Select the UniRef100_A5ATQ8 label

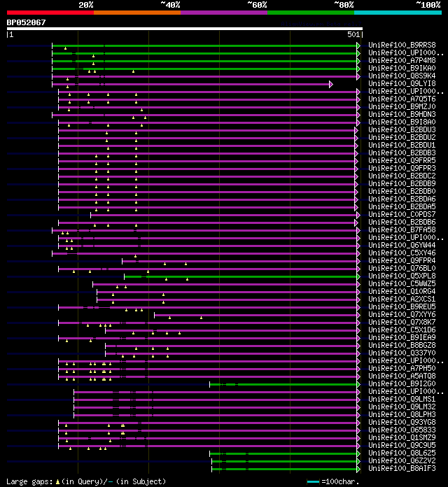pyautogui.click(x=402, y=376)
